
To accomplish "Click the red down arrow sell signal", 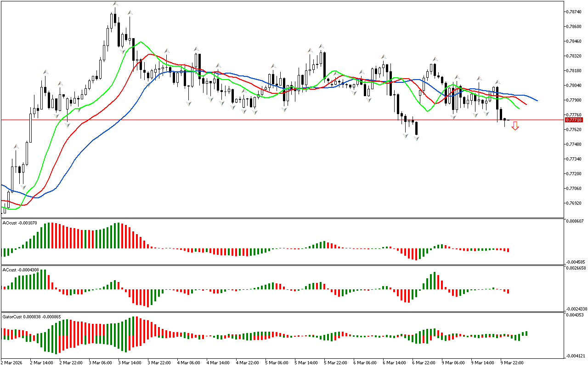I will (x=515, y=126).
